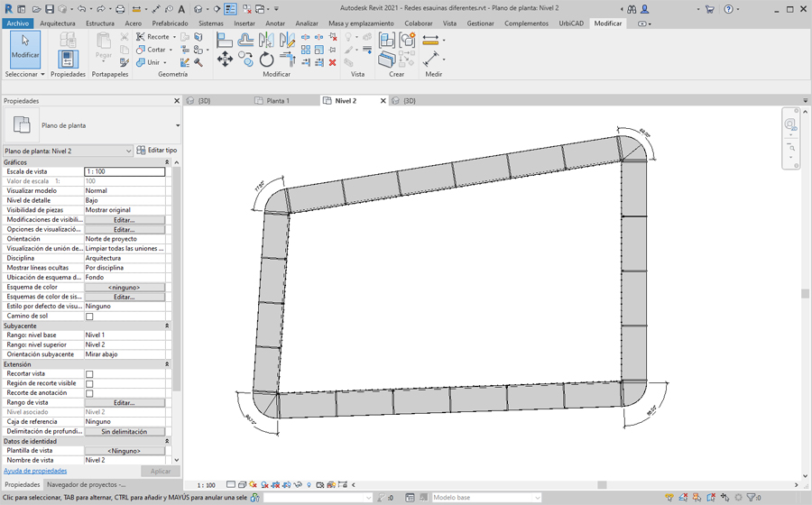Click the Editar tipo button

click(157, 151)
